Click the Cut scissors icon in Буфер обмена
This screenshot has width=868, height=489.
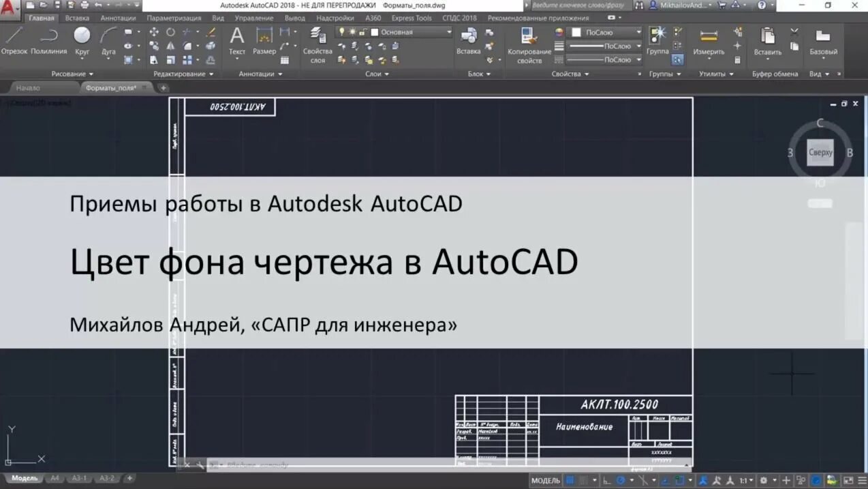(794, 32)
